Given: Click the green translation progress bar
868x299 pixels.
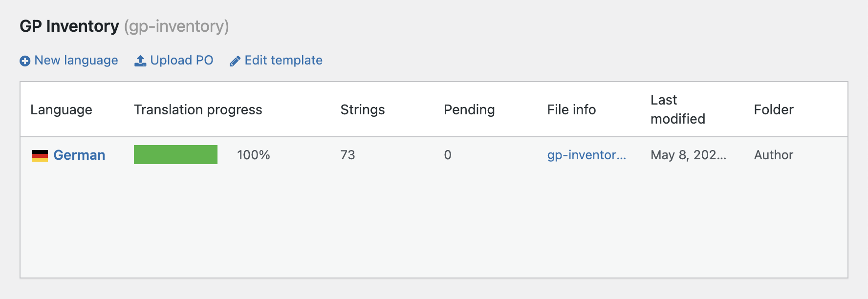Looking at the screenshot, I should [175, 154].
